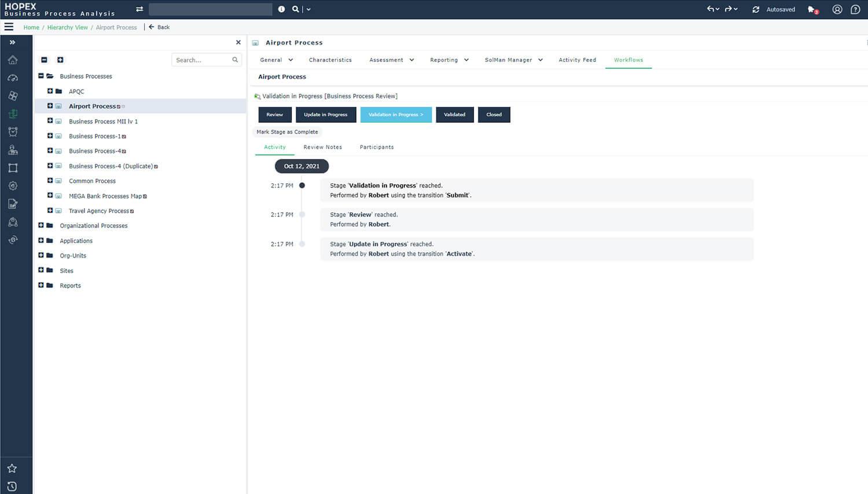Click the header search input field
The height and width of the screenshot is (494, 868).
click(x=211, y=9)
